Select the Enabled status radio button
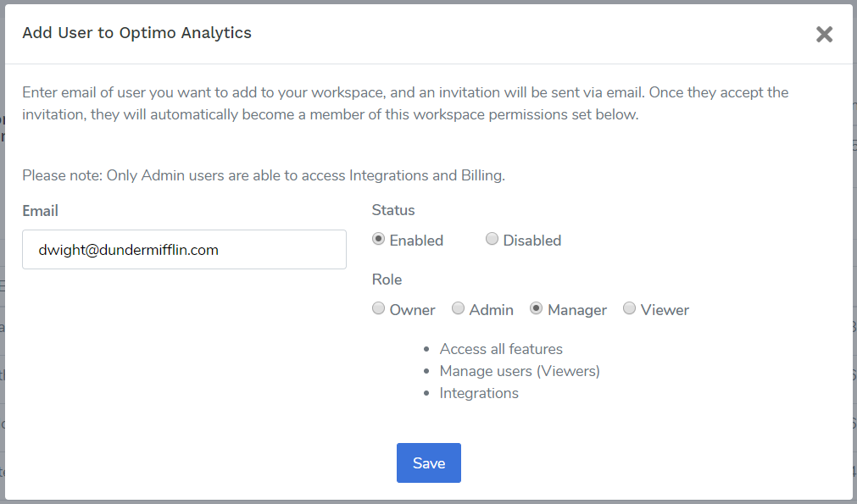 pos(378,239)
